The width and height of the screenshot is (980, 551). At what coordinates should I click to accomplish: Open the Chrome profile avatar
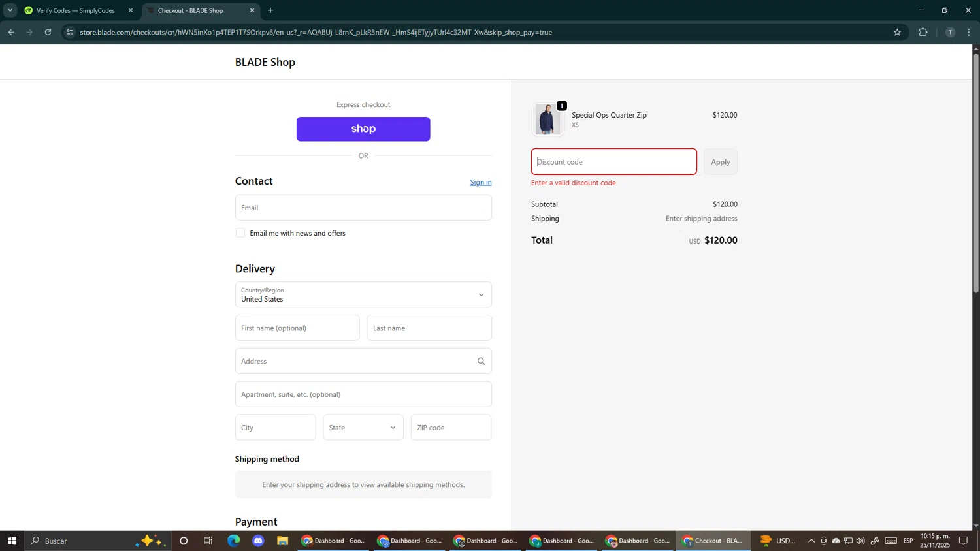[950, 32]
